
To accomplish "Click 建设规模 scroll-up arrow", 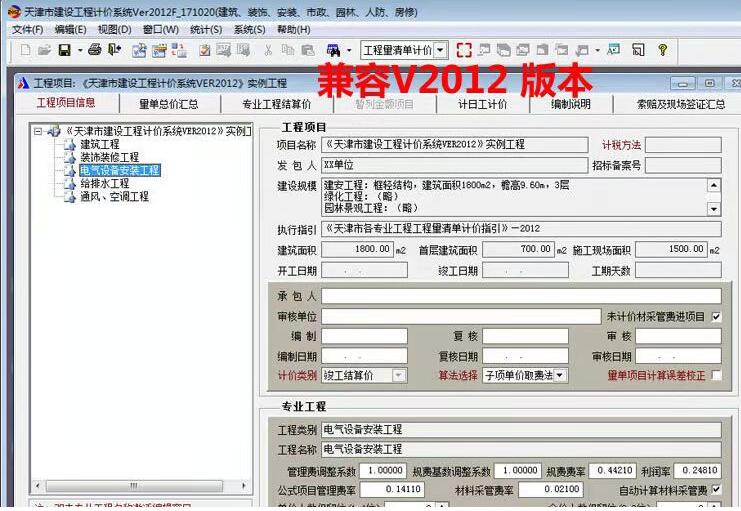I will pyautogui.click(x=714, y=185).
